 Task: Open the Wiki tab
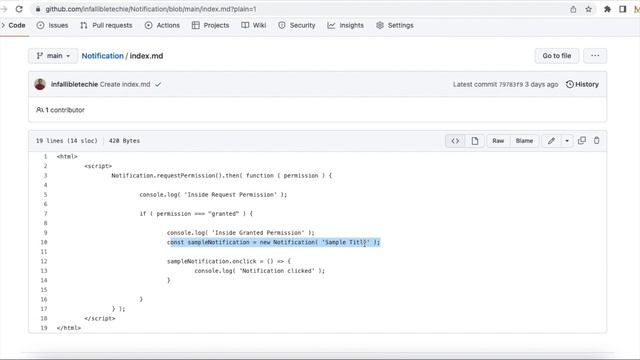pyautogui.click(x=253, y=25)
